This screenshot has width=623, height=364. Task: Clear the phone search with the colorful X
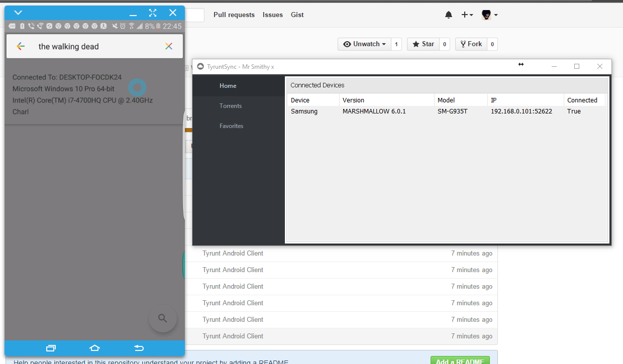[169, 46]
